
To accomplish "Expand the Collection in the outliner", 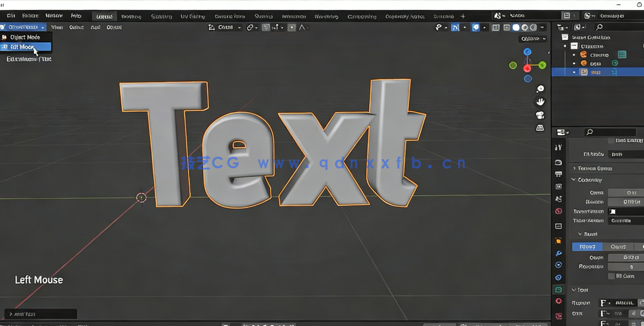I will [x=565, y=46].
